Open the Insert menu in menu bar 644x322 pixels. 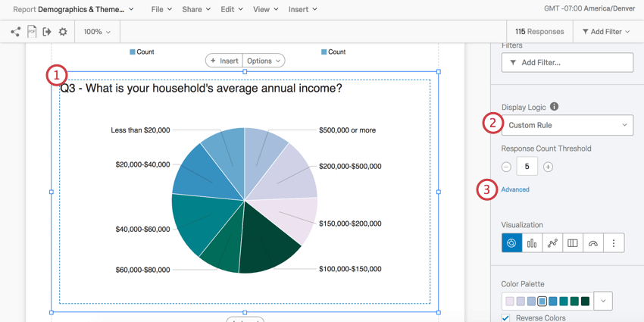tap(302, 9)
